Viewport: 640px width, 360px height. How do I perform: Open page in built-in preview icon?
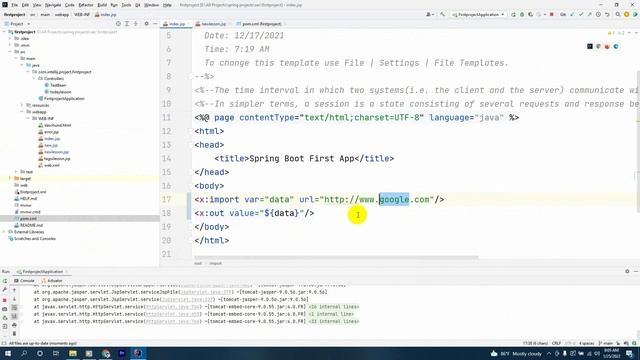point(590,46)
